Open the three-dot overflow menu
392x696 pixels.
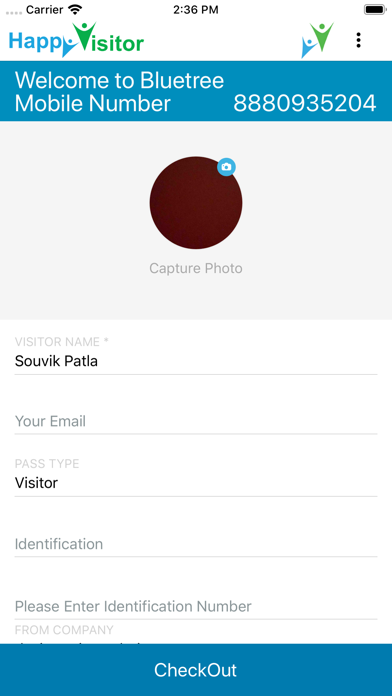(358, 40)
